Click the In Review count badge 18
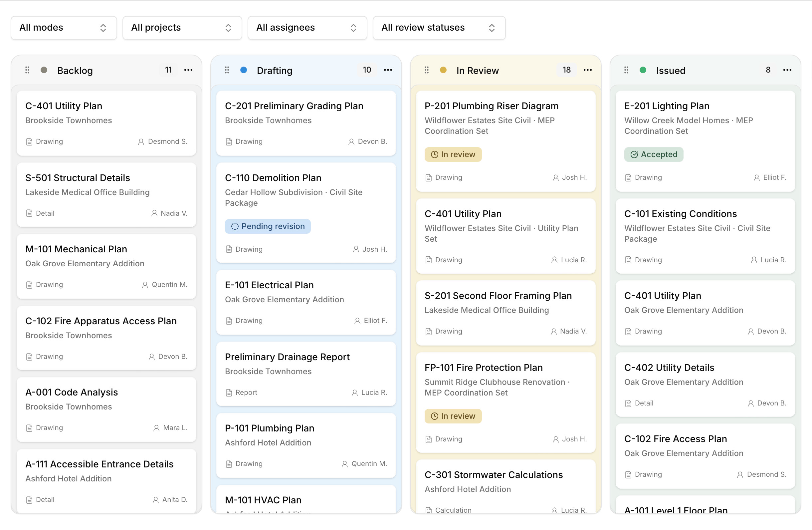The image size is (812, 530). (x=566, y=70)
